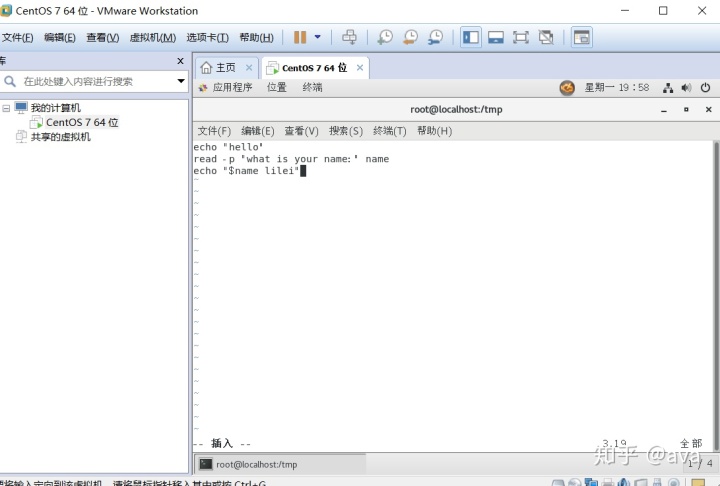Switch to Unity mode icon
This screenshot has height=486, width=720.
[x=546, y=37]
